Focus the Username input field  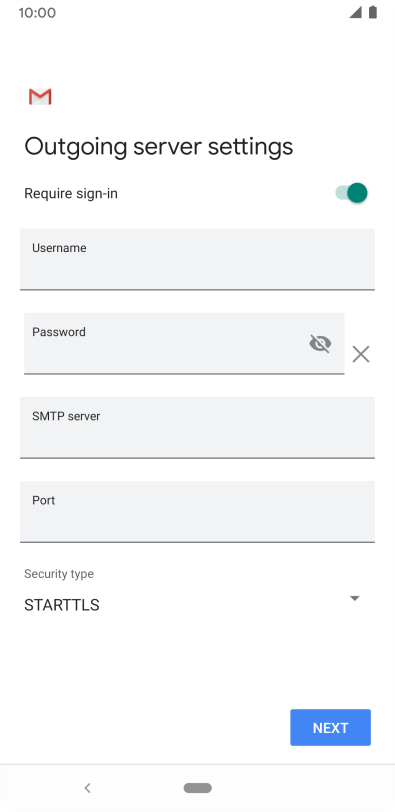197,259
